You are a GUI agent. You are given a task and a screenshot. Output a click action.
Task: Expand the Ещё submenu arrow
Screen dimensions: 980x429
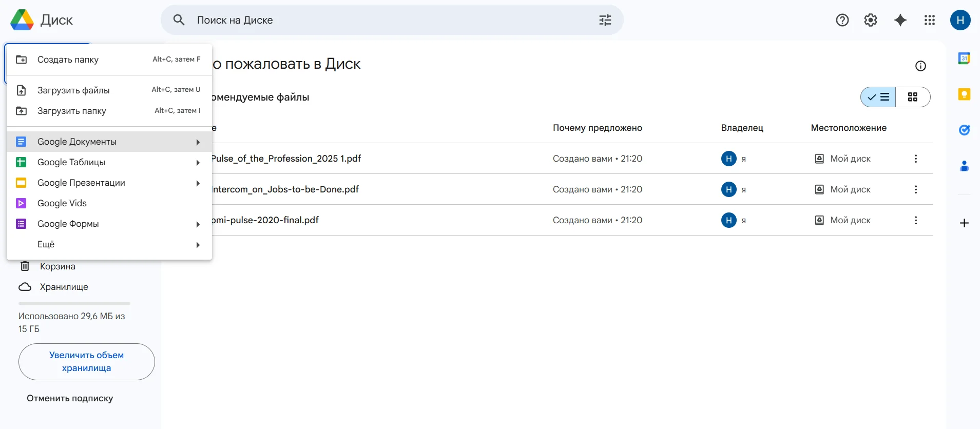[198, 245]
